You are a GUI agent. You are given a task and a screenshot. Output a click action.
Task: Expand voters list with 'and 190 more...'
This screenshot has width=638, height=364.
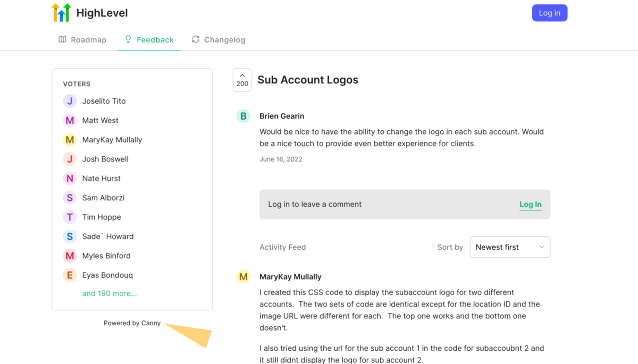(110, 293)
